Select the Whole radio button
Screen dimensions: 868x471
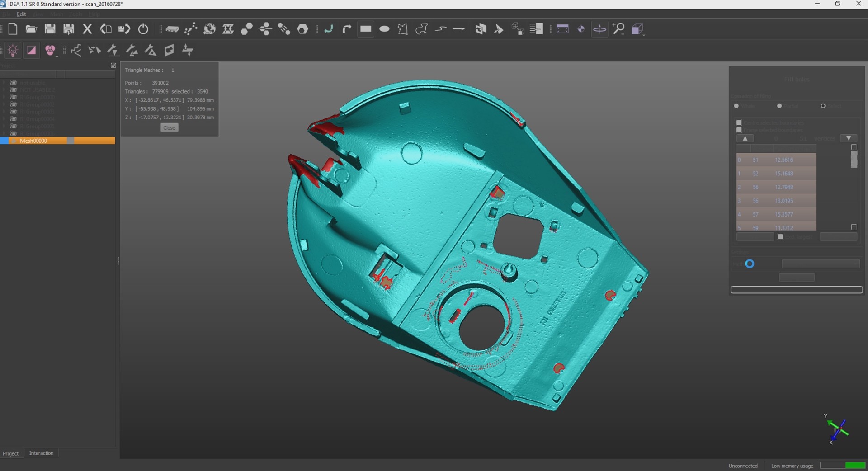pos(736,106)
